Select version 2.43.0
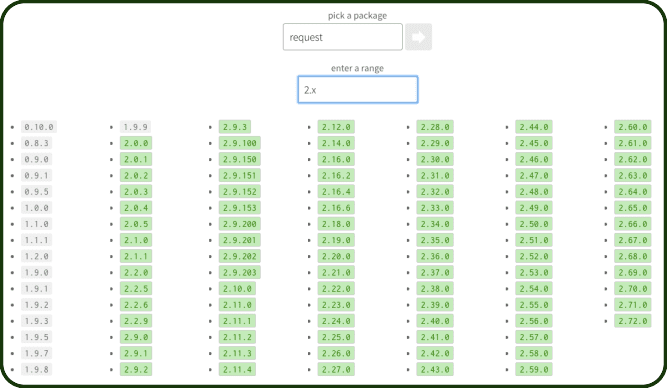Image resolution: width=667 pixels, height=388 pixels. pos(435,369)
